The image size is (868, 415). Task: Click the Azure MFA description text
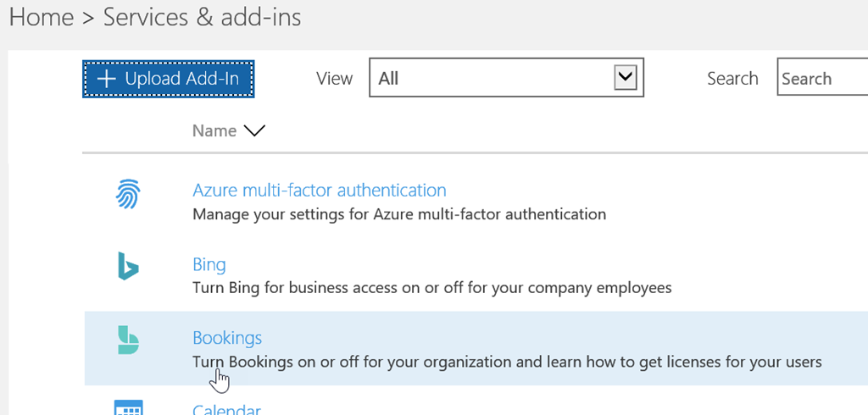pos(398,214)
